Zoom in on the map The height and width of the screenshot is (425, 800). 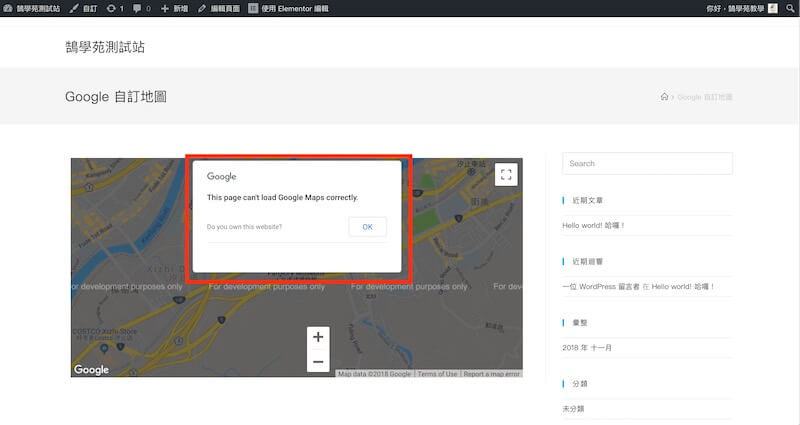click(x=318, y=337)
